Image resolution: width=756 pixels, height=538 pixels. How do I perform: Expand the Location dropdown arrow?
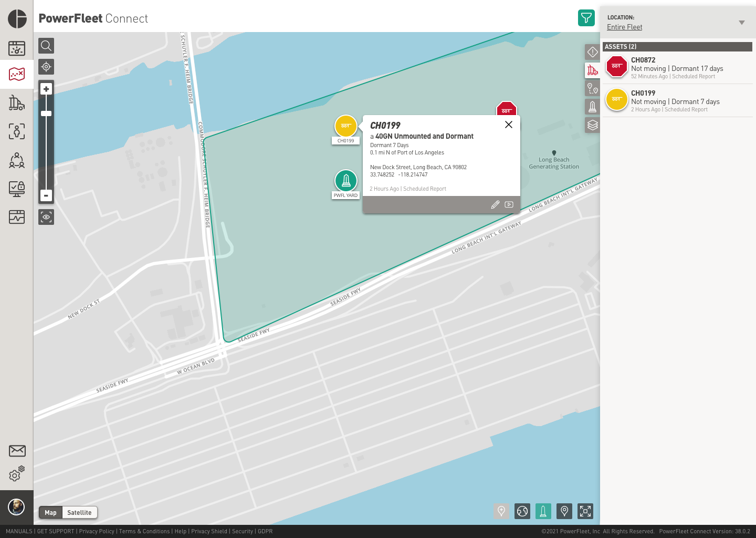pyautogui.click(x=742, y=23)
